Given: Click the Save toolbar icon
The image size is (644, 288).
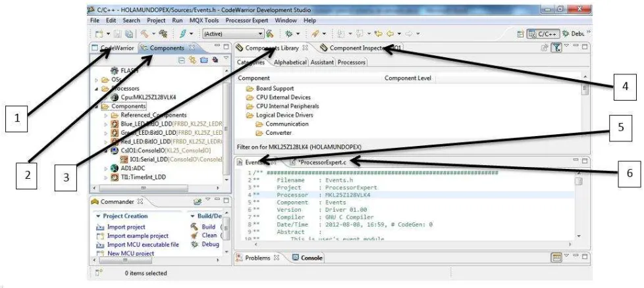Looking at the screenshot, I should pos(119,34).
